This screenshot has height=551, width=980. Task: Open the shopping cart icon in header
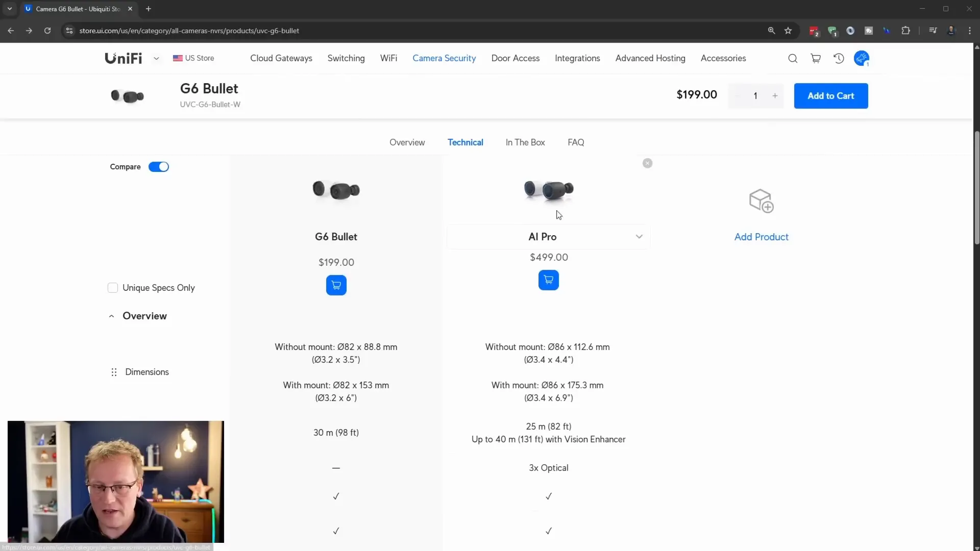click(x=816, y=58)
